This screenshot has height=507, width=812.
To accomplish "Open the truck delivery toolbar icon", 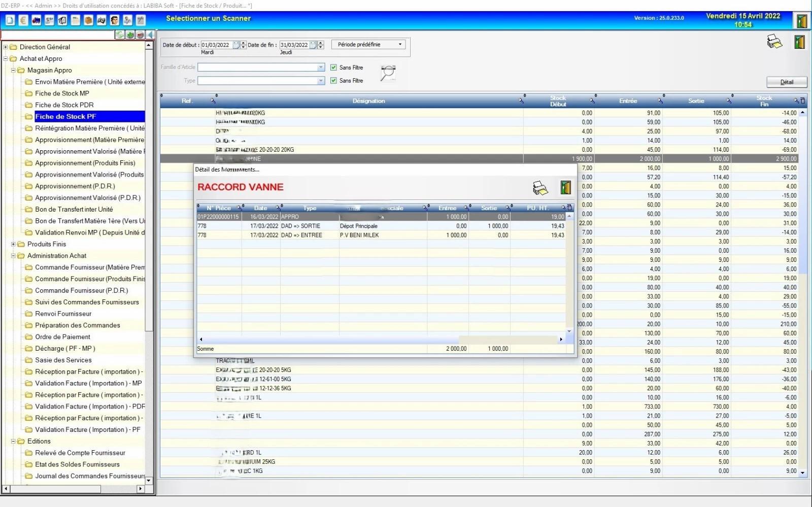I will pos(36,20).
